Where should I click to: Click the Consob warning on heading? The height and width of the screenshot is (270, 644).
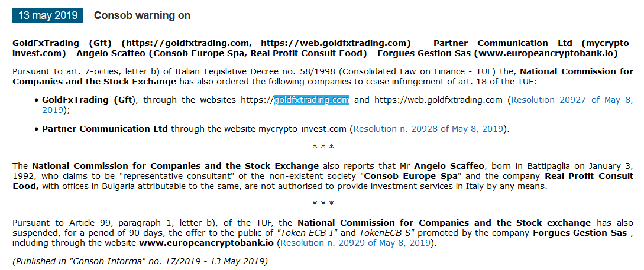tap(142, 15)
